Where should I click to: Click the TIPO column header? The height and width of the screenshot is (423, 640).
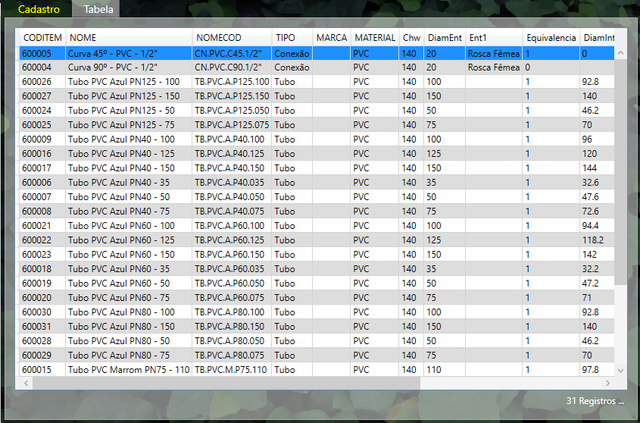click(x=291, y=37)
